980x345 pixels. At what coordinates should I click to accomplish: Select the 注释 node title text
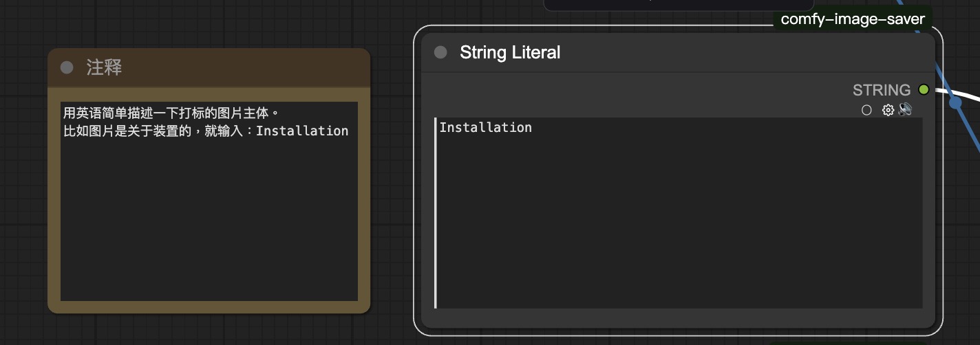point(105,67)
